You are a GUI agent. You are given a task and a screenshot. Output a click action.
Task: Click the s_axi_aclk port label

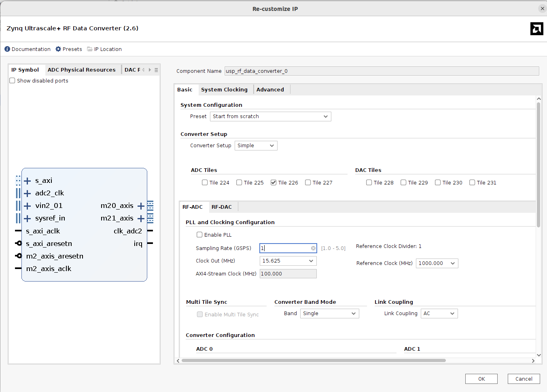click(43, 231)
